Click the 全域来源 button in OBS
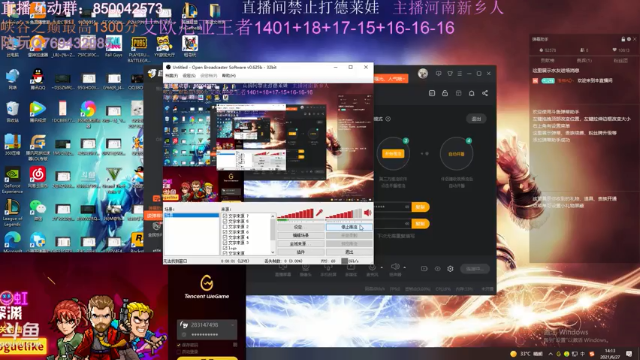Image resolution: width=640 pixels, height=360 pixels. coord(301,244)
